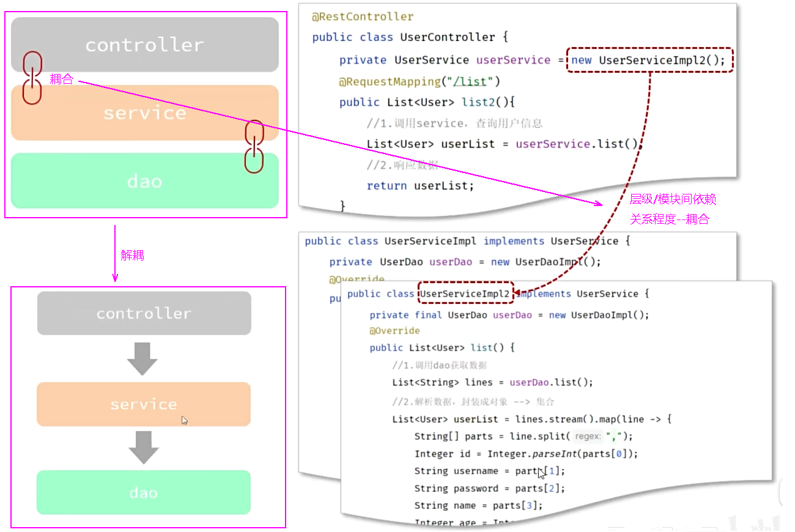This screenshot has height=532, width=795.
Task: Click the magenta downward arrow beside the 解耦 label
Action: point(114,254)
